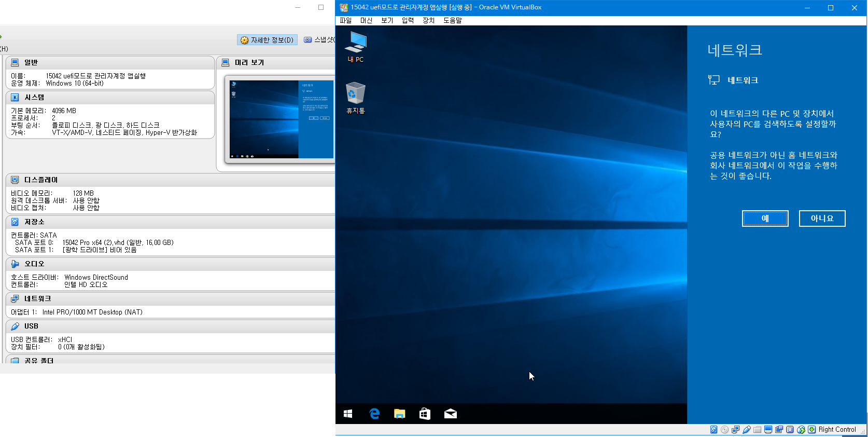Screen dimensions: 868x437
Task: Click the 오디오 section speaker icon
Action: [15, 264]
